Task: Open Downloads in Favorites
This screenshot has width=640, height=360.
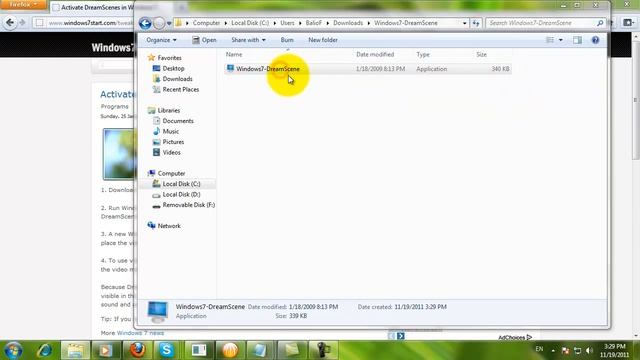Action: click(x=177, y=79)
